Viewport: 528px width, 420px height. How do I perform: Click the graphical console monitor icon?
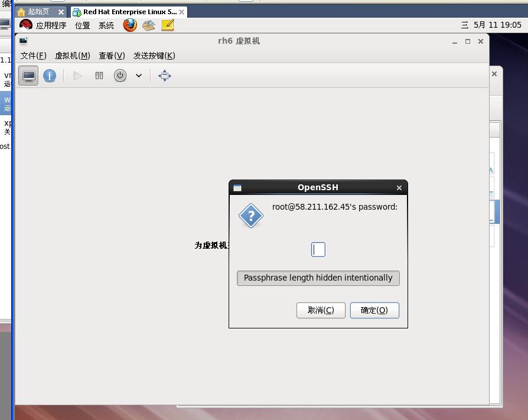pyautogui.click(x=28, y=76)
